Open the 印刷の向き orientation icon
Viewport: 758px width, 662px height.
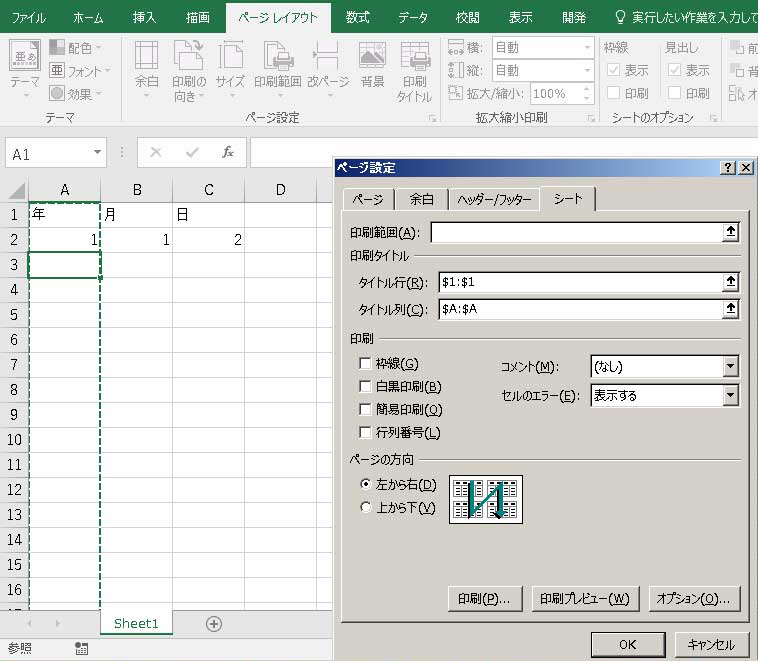189,68
